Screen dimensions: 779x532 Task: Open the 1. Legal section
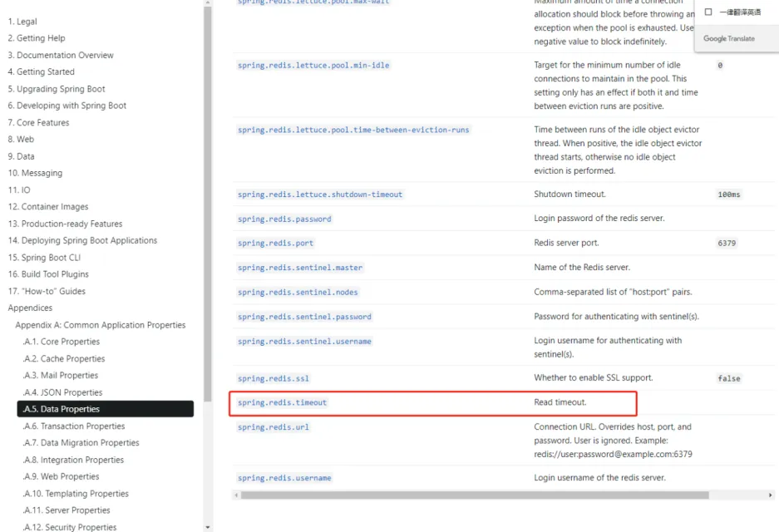click(22, 22)
